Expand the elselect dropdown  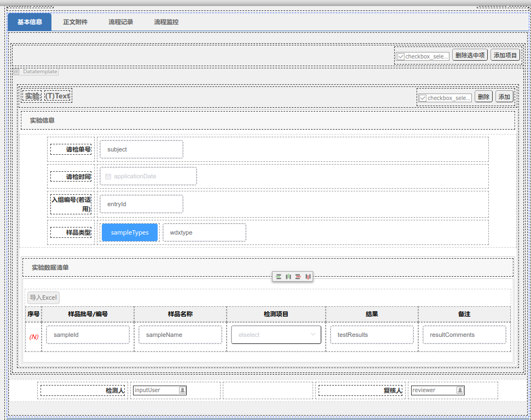point(313,335)
